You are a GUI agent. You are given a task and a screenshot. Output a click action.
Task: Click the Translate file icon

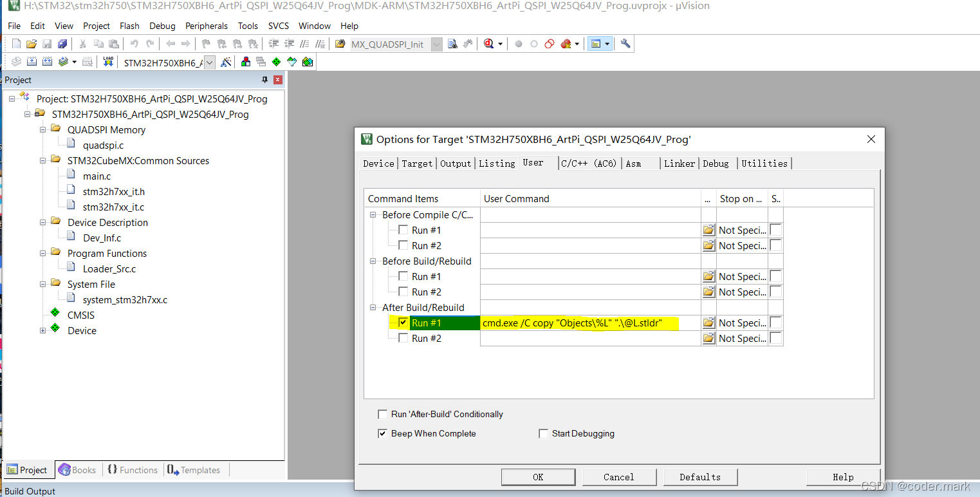point(17,62)
